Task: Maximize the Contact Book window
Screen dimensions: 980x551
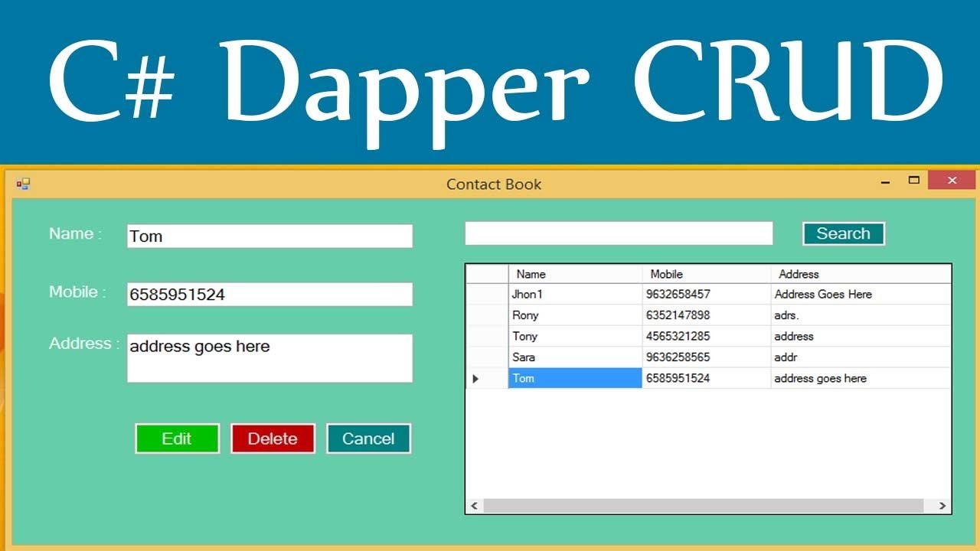Action: [913, 181]
